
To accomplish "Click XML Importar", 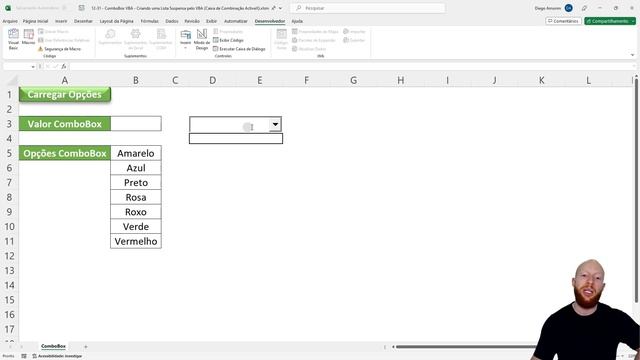I will click(354, 31).
